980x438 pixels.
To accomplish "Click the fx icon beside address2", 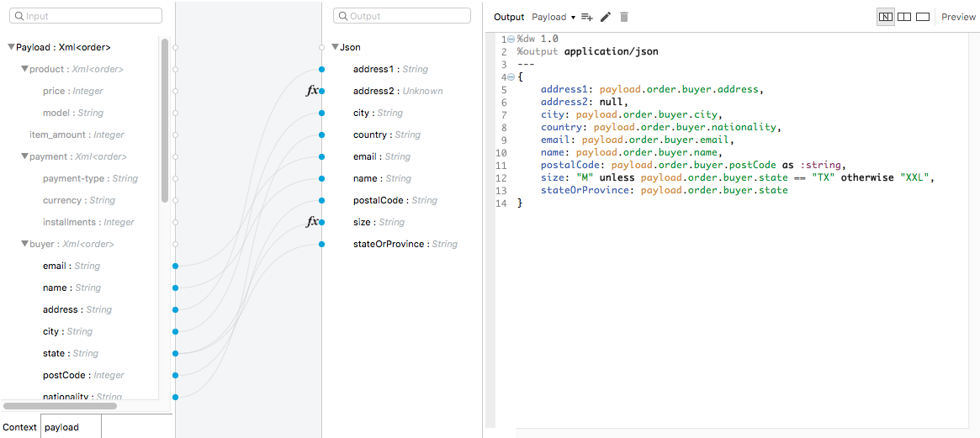I will tap(312, 91).
